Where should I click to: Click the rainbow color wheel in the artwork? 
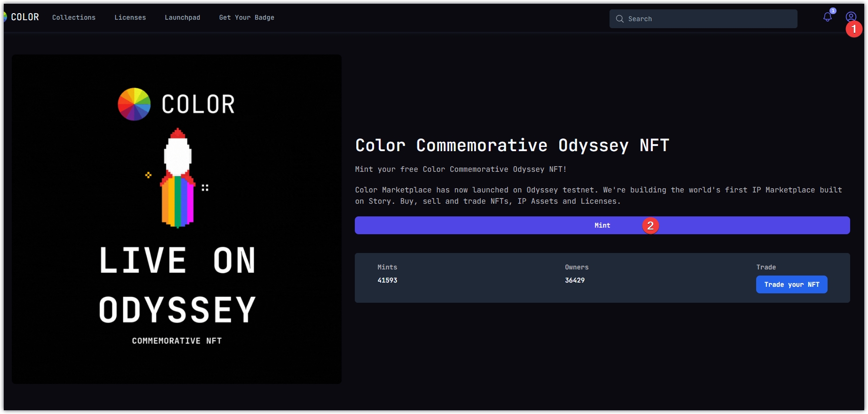pos(134,104)
